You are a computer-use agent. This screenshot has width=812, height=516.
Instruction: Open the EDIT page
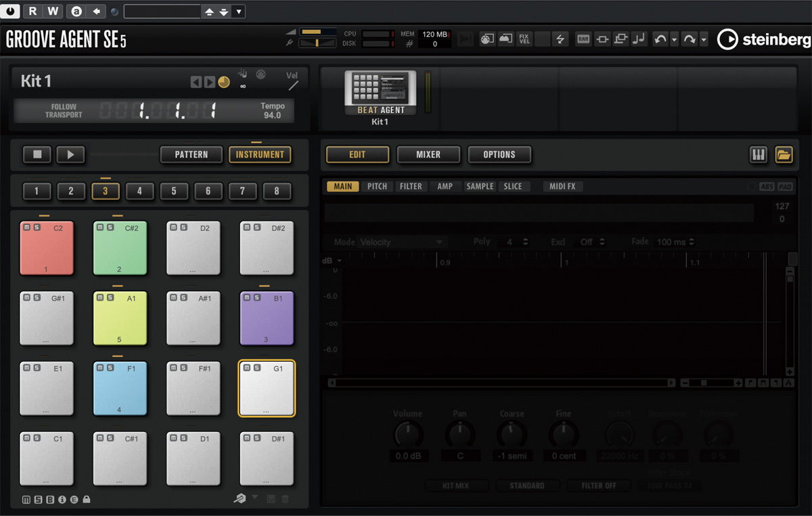point(357,154)
